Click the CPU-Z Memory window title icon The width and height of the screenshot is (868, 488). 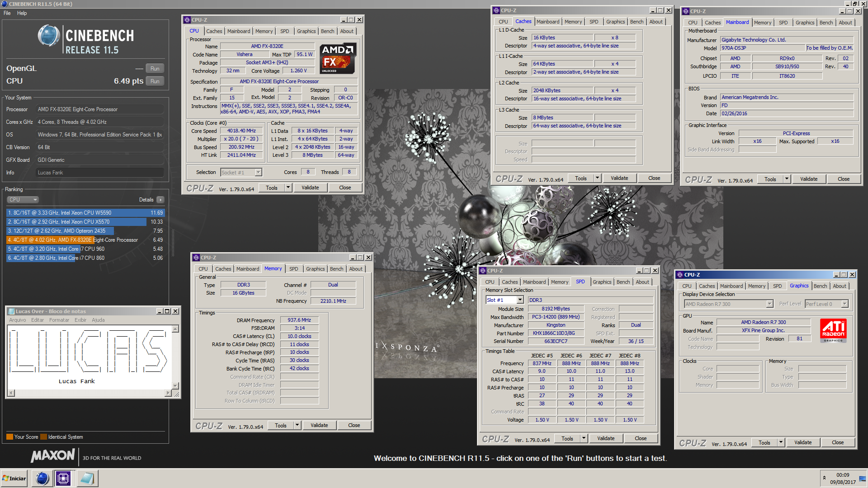(196, 258)
